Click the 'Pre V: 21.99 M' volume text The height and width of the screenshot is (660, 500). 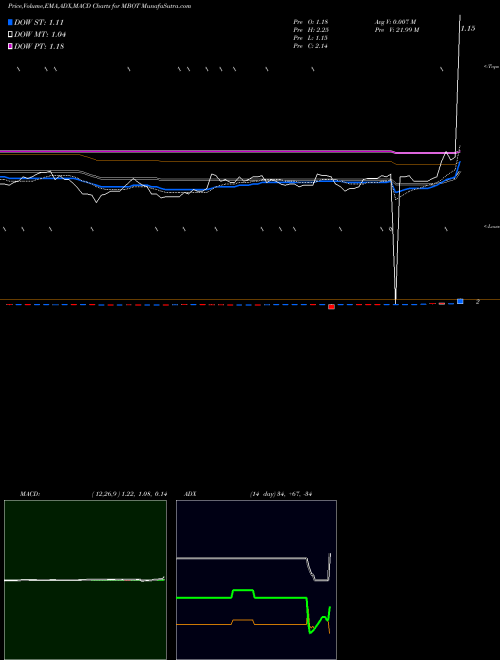tap(397, 30)
